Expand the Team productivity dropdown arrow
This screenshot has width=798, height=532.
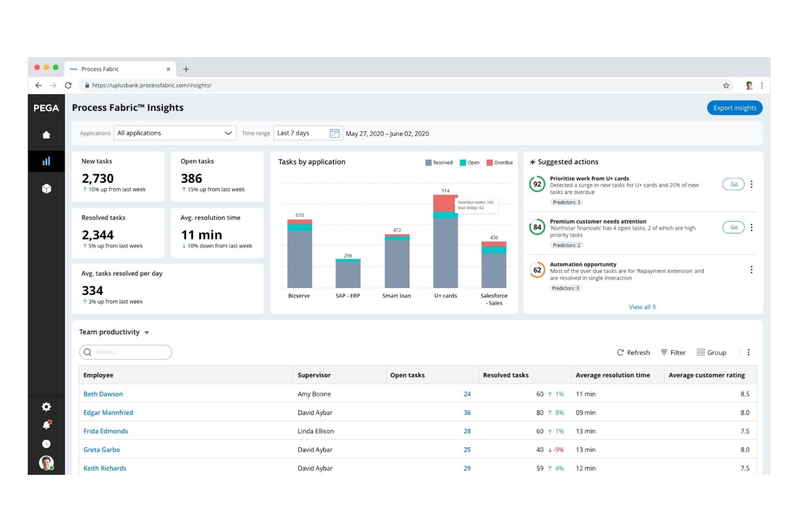click(147, 333)
